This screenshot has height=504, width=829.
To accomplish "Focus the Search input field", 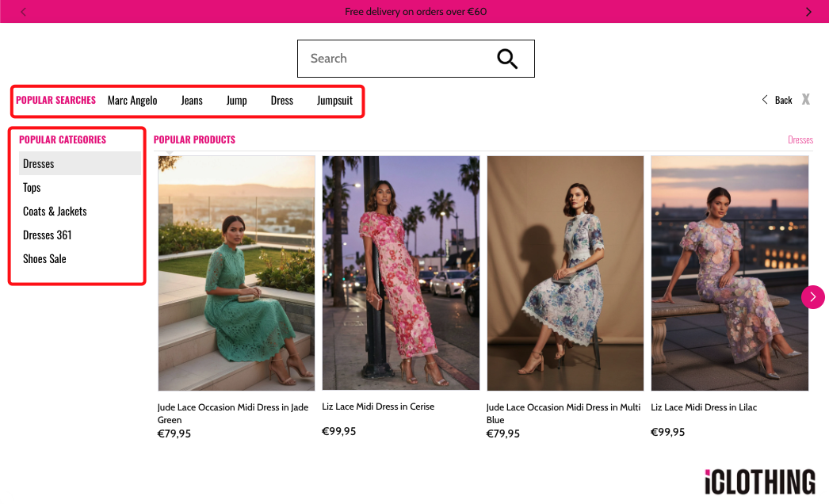I will tap(396, 59).
